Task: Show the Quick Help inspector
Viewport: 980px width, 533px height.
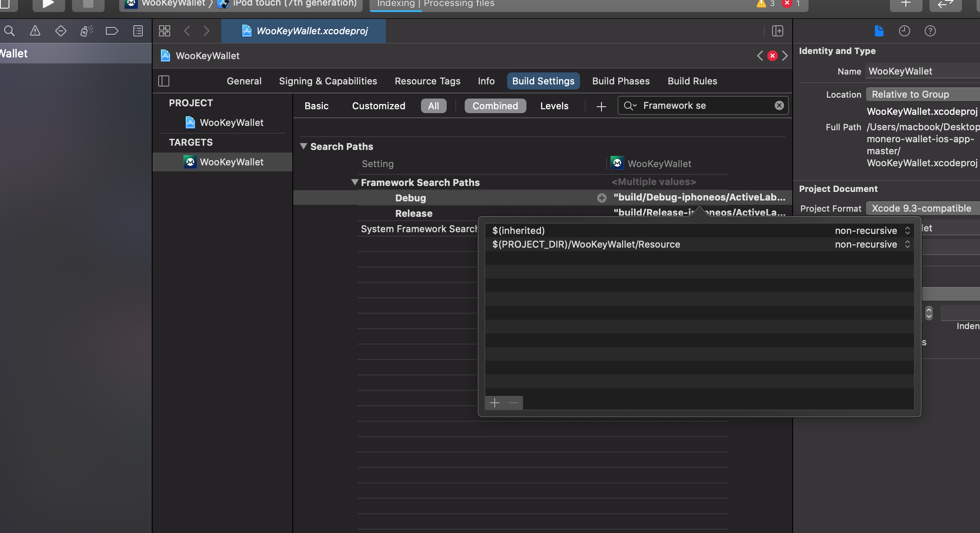Action: [x=930, y=31]
